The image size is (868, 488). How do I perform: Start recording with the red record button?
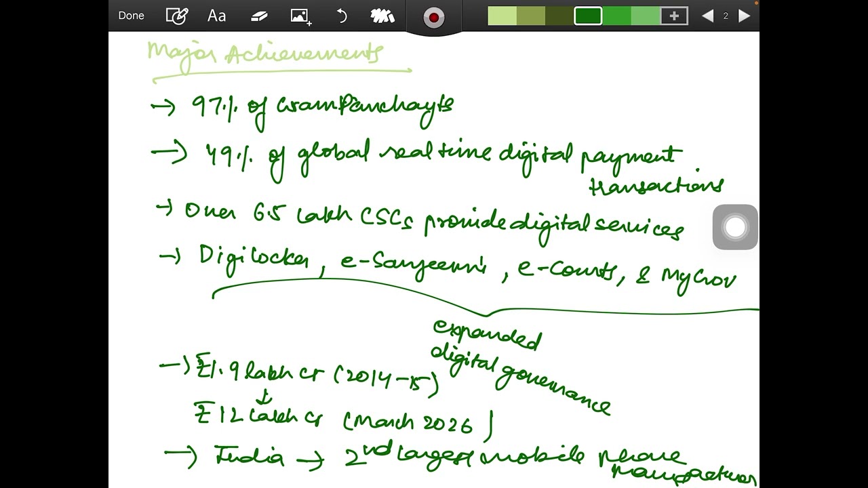[x=433, y=17]
